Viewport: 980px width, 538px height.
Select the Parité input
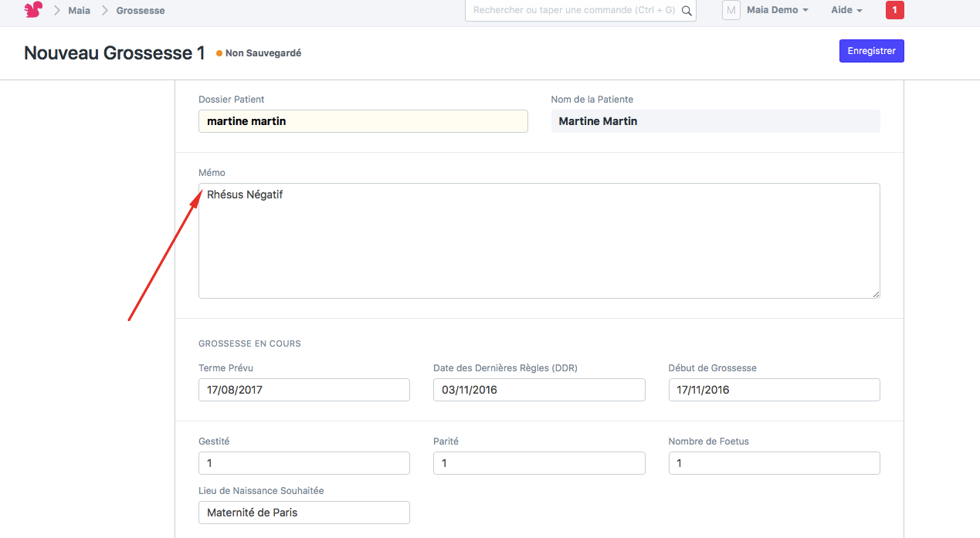tap(538, 463)
